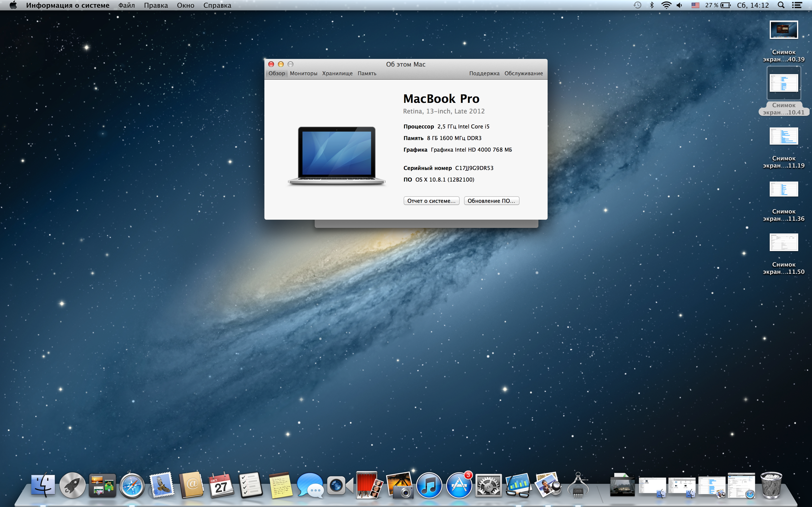The image size is (812, 507).
Task: Click the Wi-Fi status icon
Action: click(666, 5)
